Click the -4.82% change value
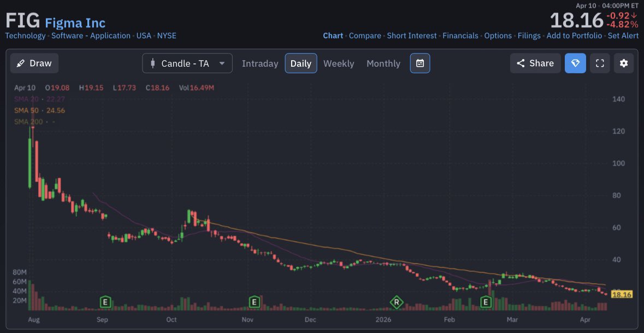The width and height of the screenshot is (644, 333). point(622,24)
